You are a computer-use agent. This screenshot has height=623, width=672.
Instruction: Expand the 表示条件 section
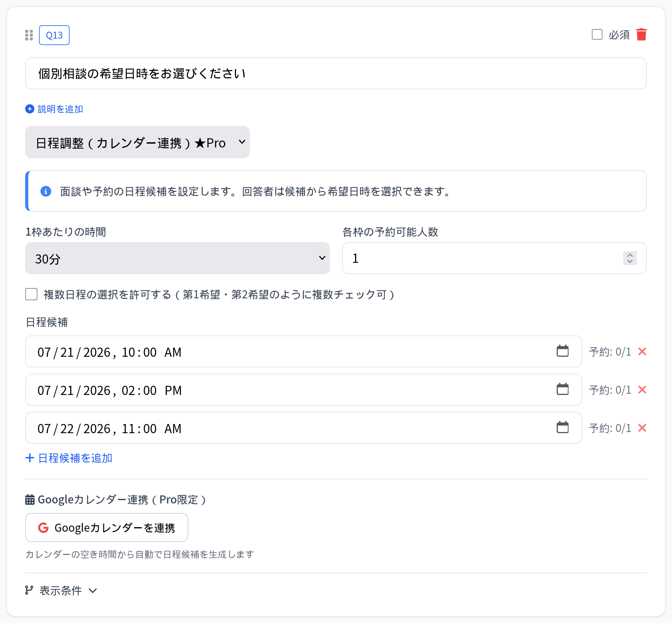tap(61, 591)
